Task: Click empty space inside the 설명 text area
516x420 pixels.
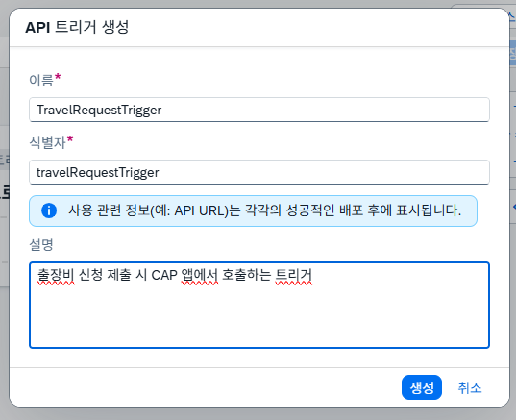Action: coord(259,317)
